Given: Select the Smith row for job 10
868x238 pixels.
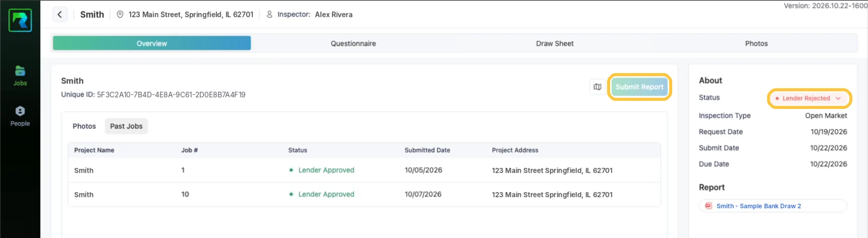Looking at the screenshot, I should (364, 194).
